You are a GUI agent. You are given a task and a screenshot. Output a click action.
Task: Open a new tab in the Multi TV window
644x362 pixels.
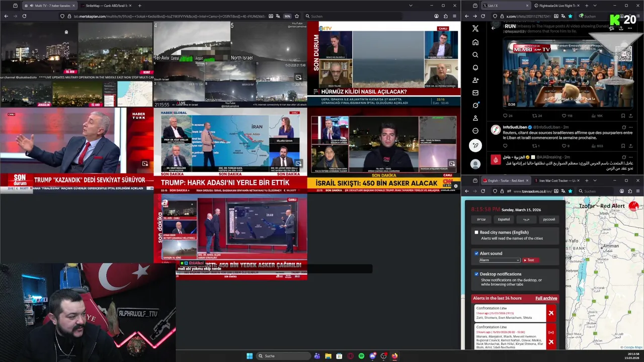[x=139, y=6]
